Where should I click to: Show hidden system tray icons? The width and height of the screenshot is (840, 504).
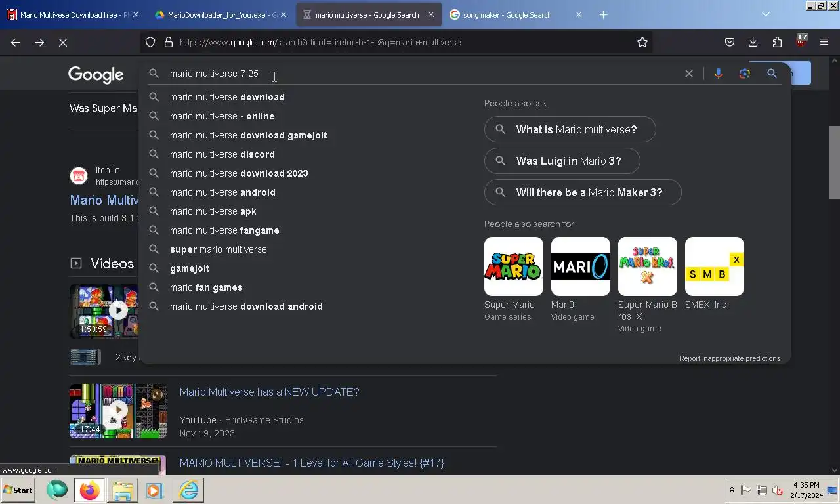point(732,490)
